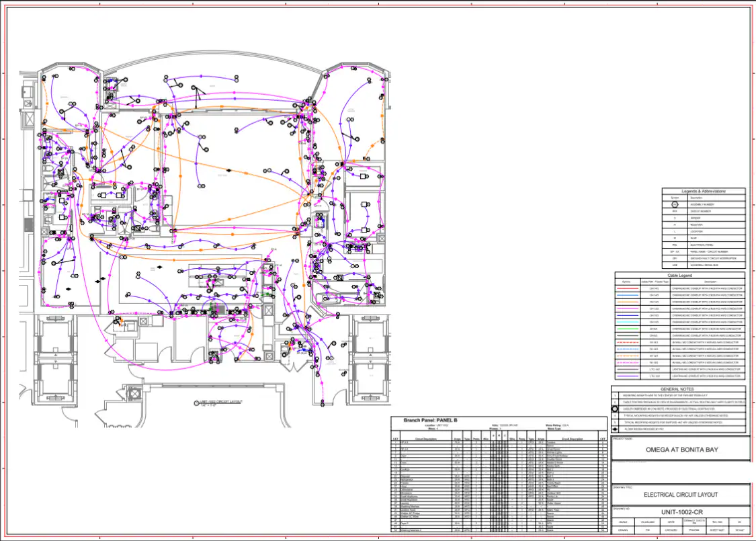Click the 'UNIT-1002-CR' drawing number
The image size is (756, 541).
pos(682,512)
